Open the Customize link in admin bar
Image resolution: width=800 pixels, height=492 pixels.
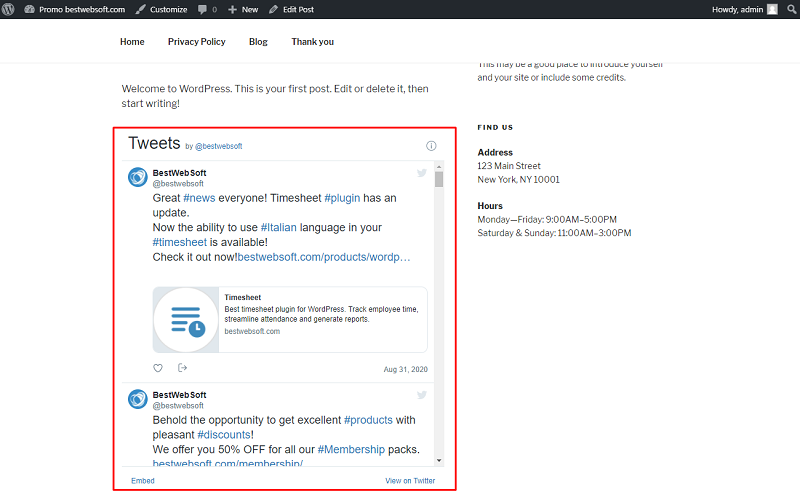[161, 9]
